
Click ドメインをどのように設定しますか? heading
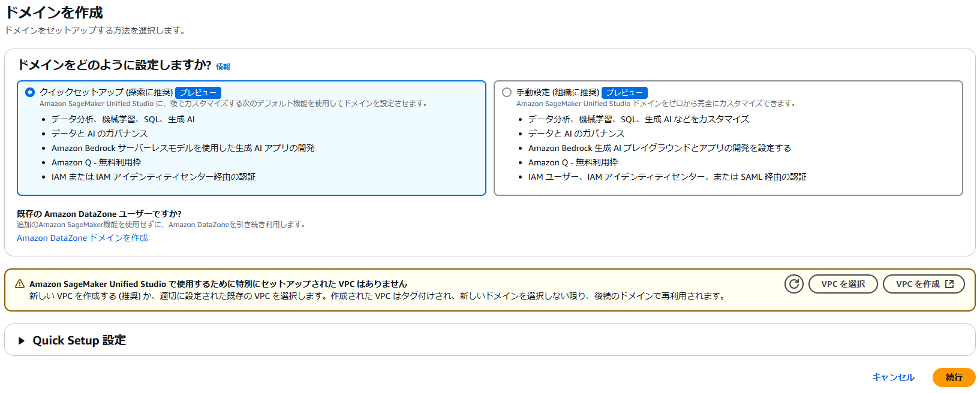coord(114,65)
